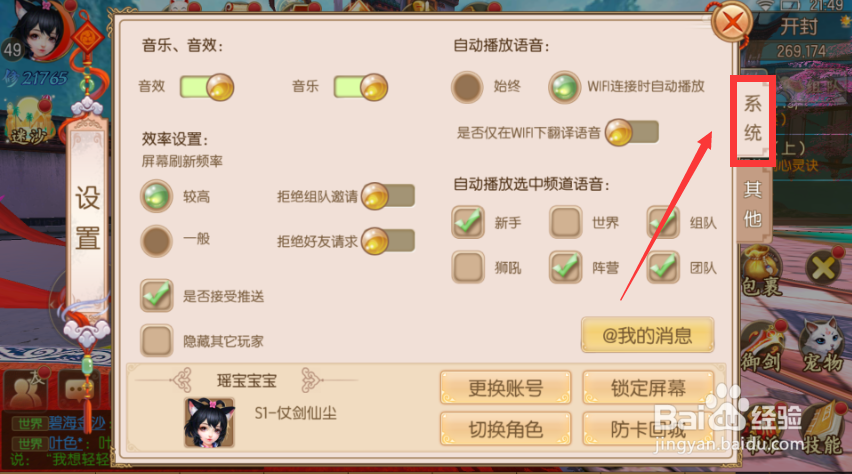852x474 pixels.
Task: Click the @我的消息 button
Action: coord(647,335)
